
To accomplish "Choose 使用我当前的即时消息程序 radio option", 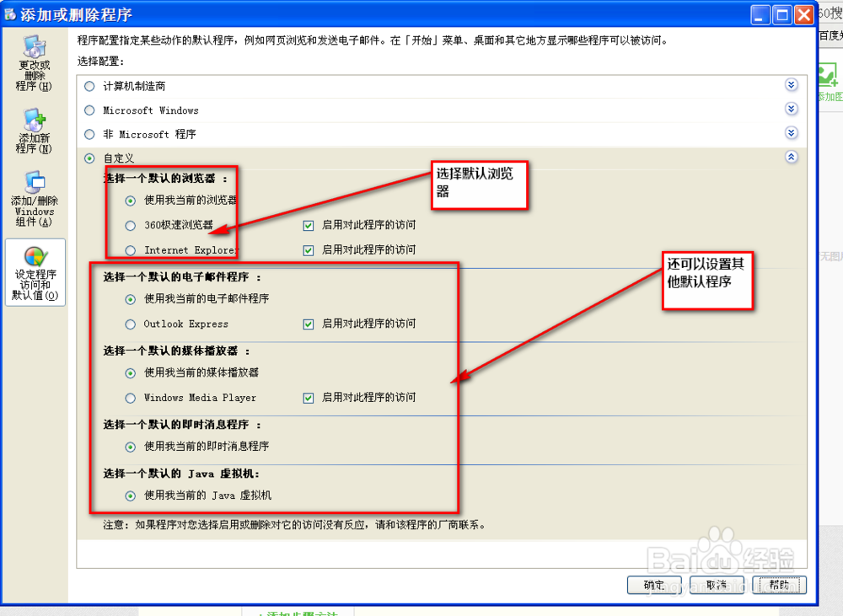I will point(130,447).
